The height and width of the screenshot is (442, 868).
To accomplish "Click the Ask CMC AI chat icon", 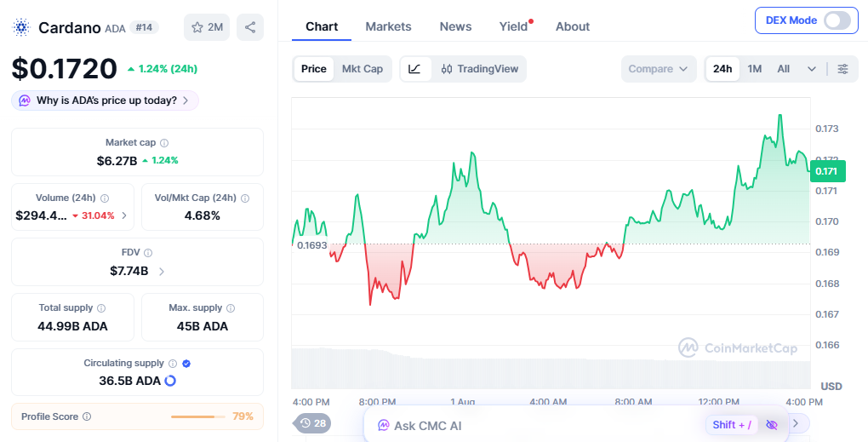I will click(x=383, y=425).
